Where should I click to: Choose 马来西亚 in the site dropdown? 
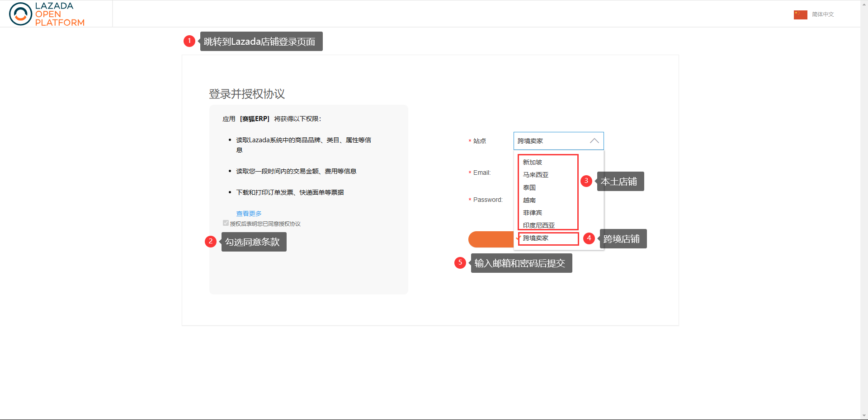[x=536, y=175]
